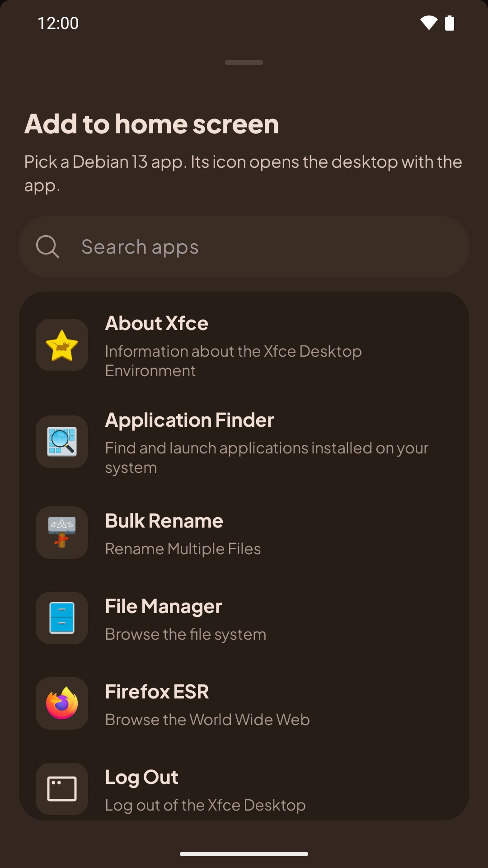Select the Bulk Rename title

click(x=164, y=521)
